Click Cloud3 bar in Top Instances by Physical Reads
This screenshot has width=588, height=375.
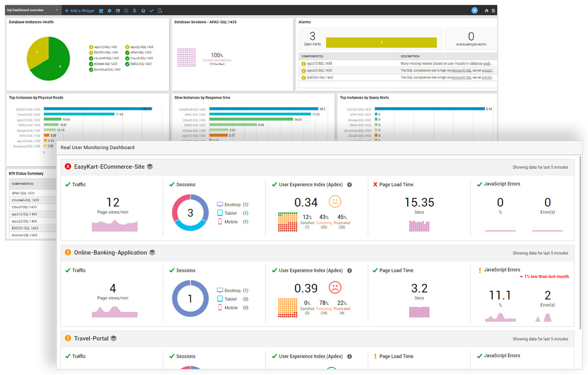click(x=79, y=114)
